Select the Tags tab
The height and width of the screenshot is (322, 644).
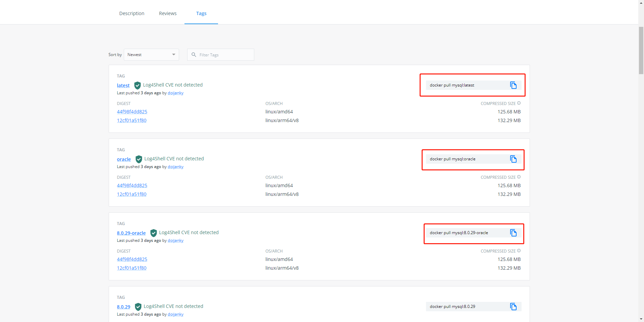pos(201,13)
